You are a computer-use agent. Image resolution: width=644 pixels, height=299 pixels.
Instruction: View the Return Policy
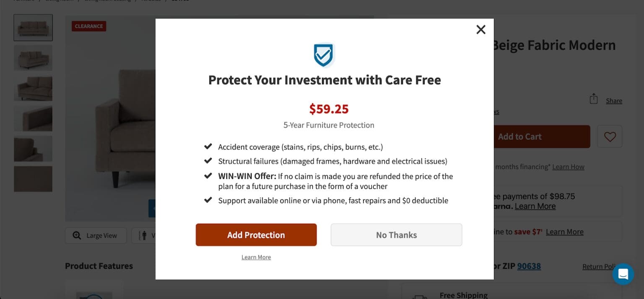coord(599,266)
